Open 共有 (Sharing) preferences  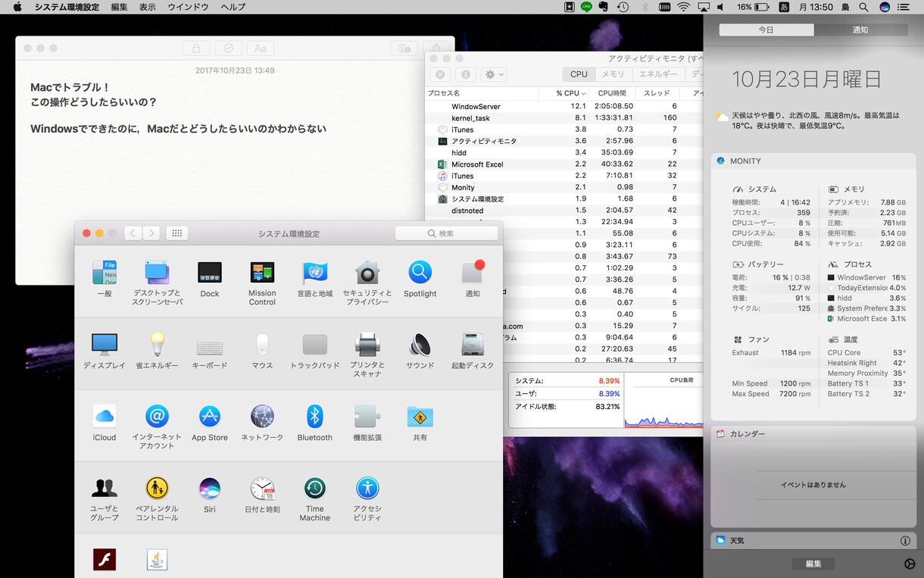420,423
